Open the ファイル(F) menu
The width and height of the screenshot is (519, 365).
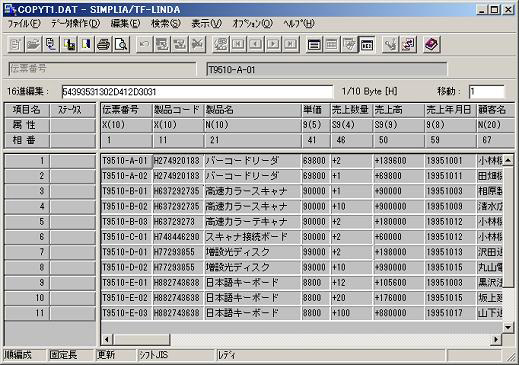pos(24,24)
